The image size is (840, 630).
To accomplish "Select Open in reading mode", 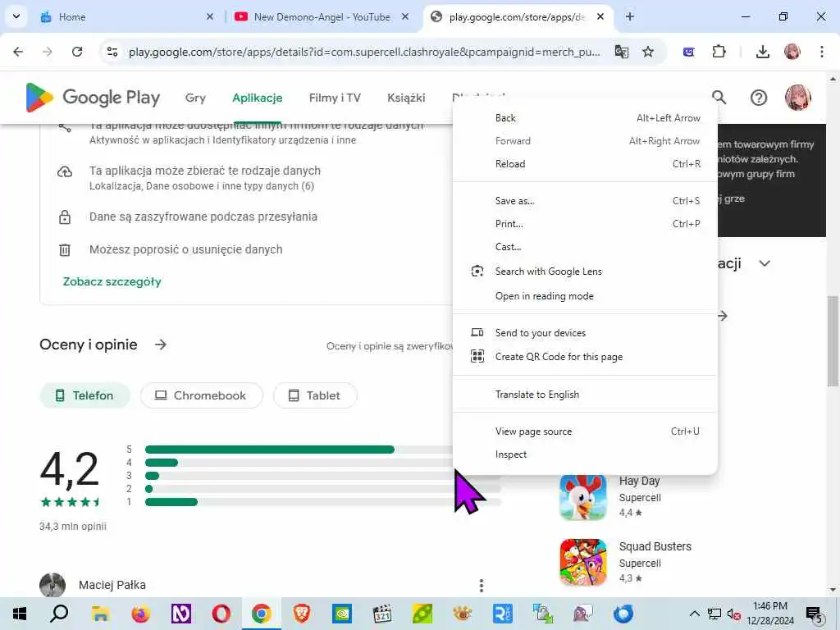I will pyautogui.click(x=585, y=296).
